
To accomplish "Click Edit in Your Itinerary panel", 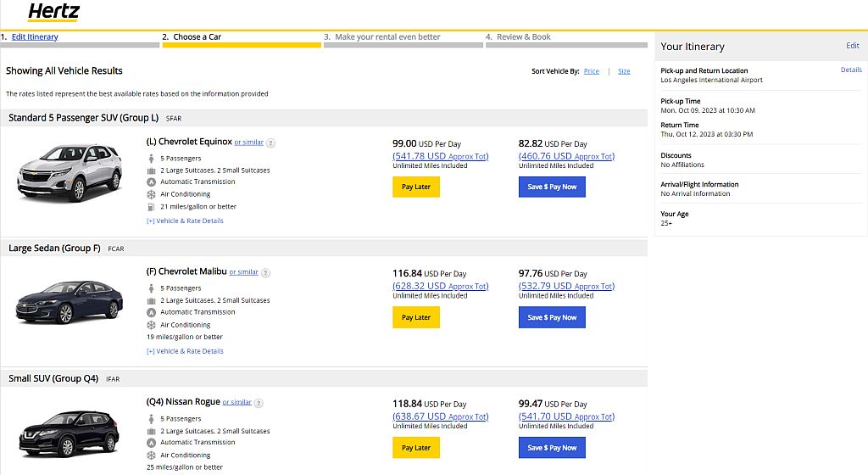I will [853, 46].
